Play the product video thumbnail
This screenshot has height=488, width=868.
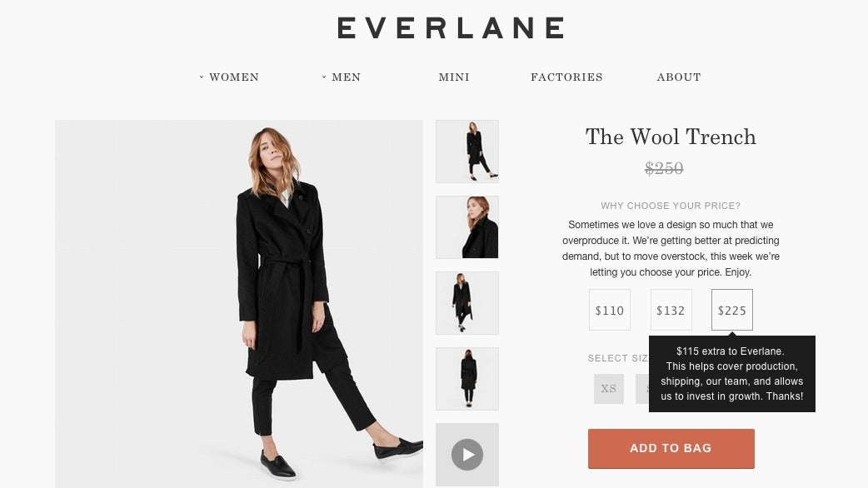pos(466,454)
